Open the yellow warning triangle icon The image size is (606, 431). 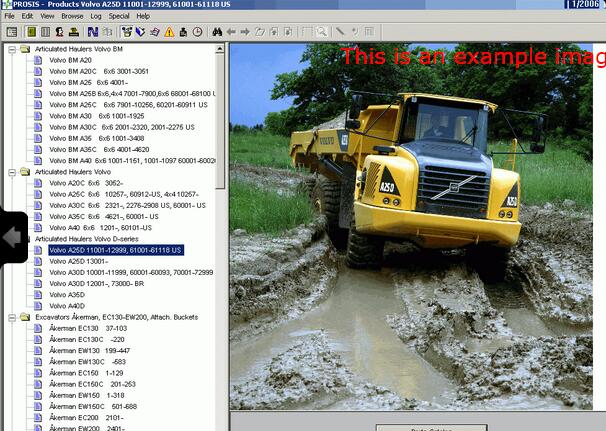(x=169, y=32)
